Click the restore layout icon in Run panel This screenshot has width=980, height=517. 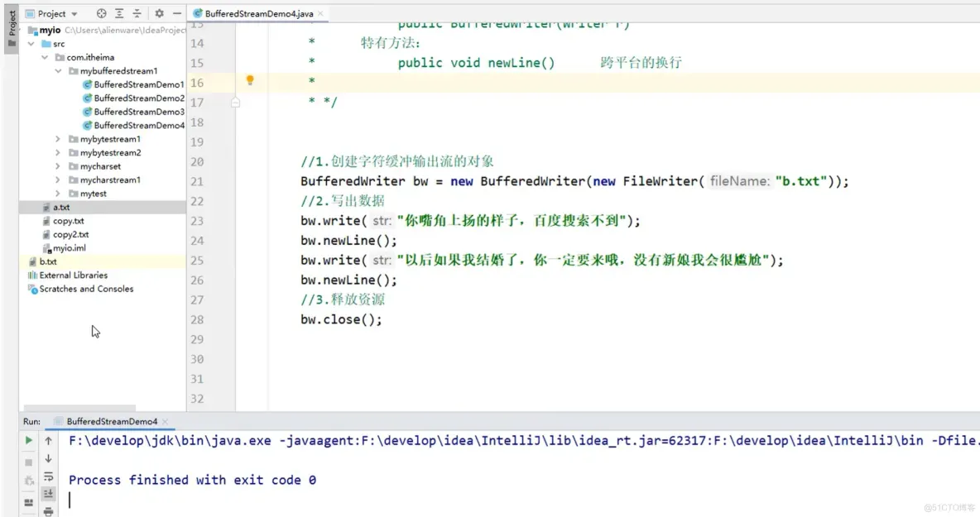coord(29,503)
